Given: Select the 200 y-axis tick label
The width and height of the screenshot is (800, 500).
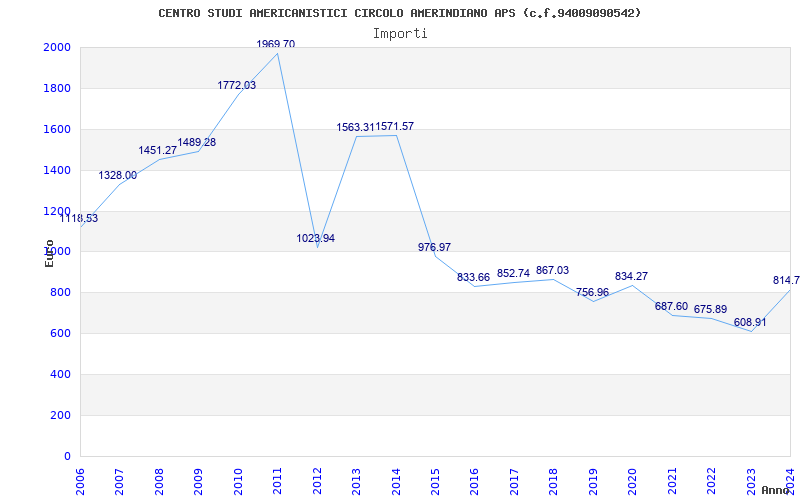Looking at the screenshot, I should point(61,415).
